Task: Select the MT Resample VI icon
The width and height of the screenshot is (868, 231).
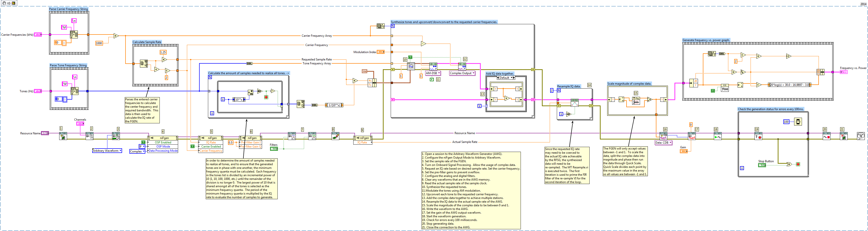Action: pos(574,103)
